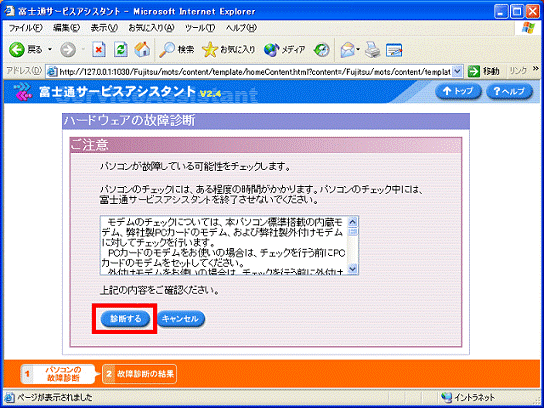Click 上記の内容をご確認ください text
Viewport: 544px width, 408px height.
coord(160,290)
